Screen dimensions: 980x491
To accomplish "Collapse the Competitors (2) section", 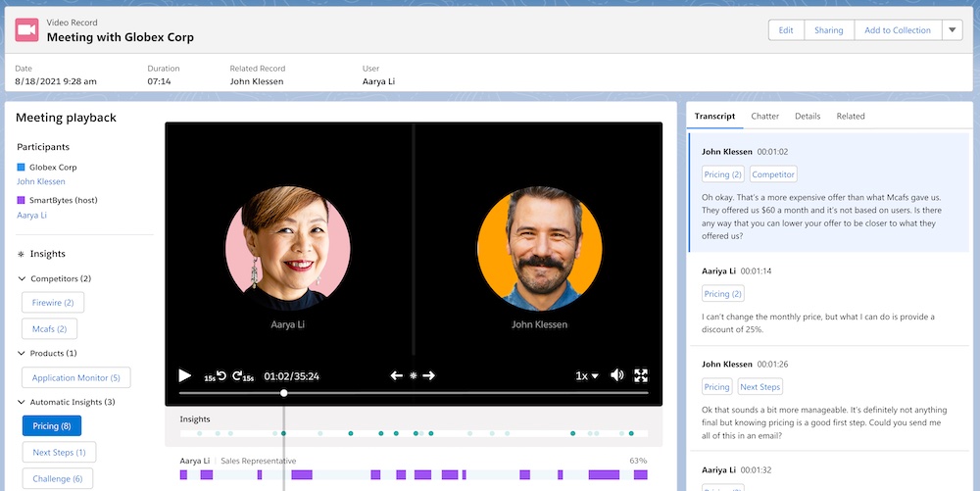I will [x=23, y=279].
